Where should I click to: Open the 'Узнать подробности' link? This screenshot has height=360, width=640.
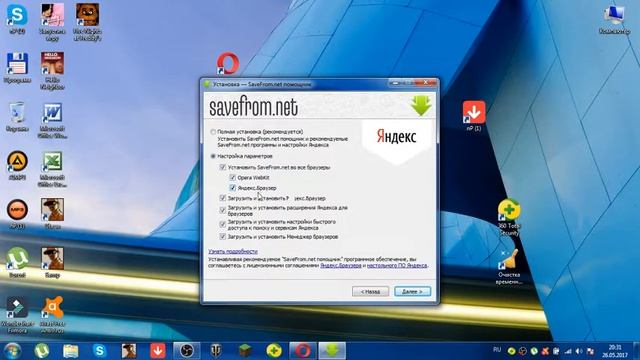click(233, 251)
